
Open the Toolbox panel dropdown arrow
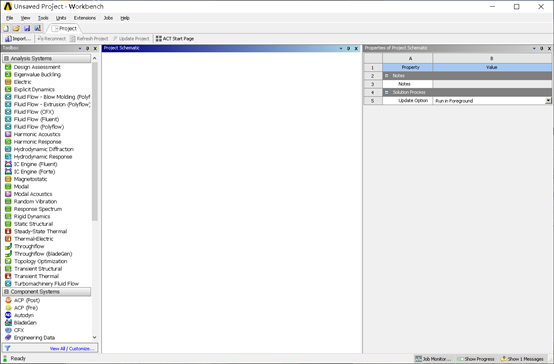(x=80, y=48)
